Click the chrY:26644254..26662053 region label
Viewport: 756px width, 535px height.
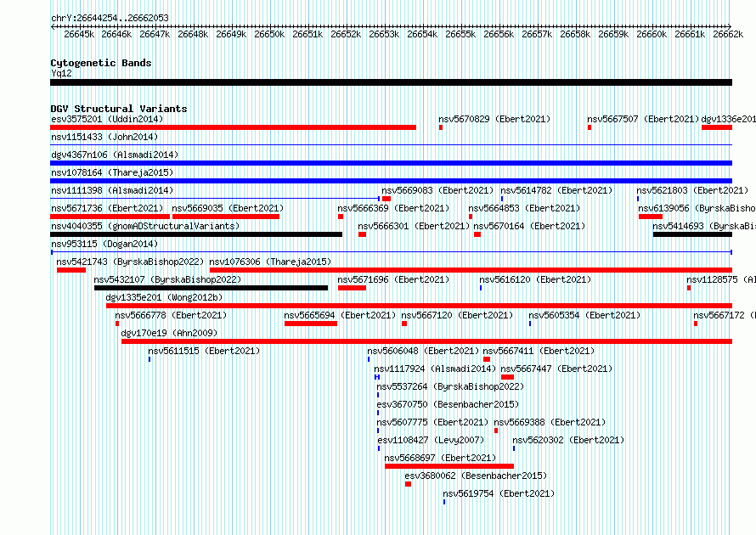click(110, 19)
